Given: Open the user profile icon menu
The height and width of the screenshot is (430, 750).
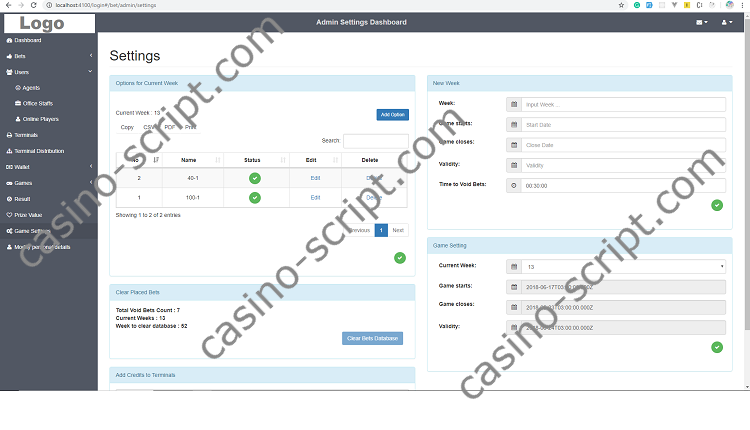Looking at the screenshot, I should [726, 22].
